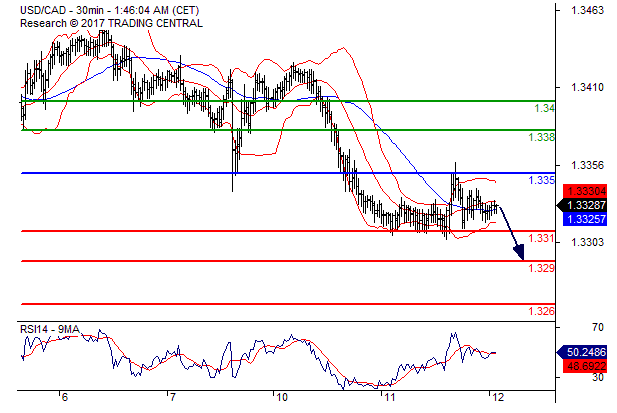Click the RSI 30 level label

tap(598, 377)
